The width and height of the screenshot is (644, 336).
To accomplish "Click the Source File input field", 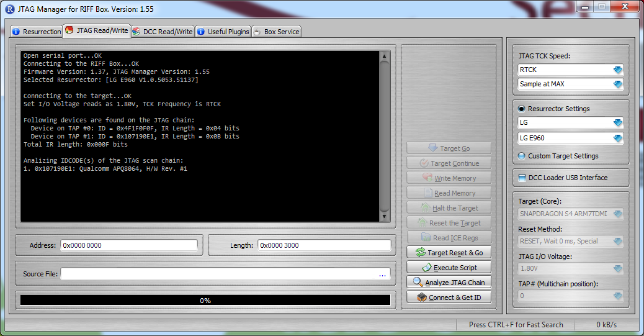I will tap(225, 274).
